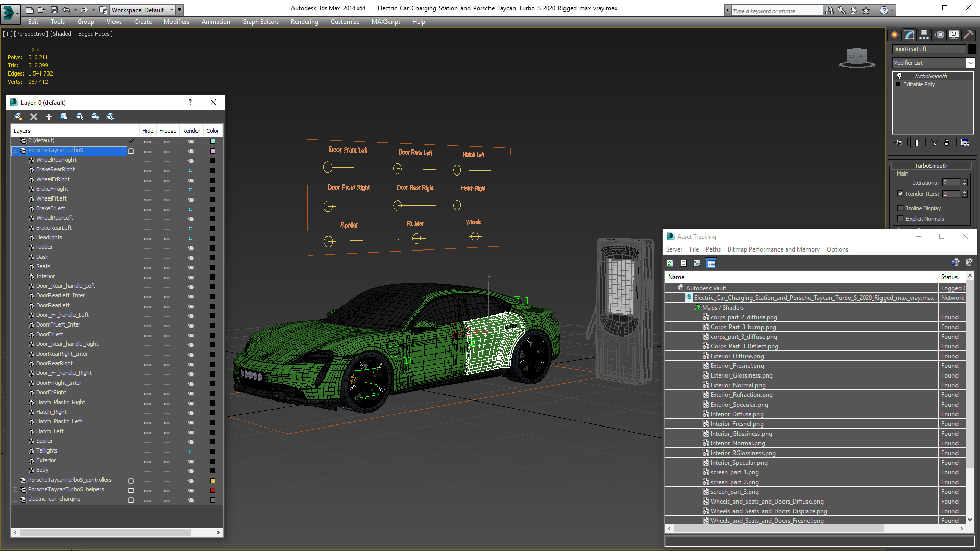Image resolution: width=980 pixels, height=551 pixels.
Task: Open the Rendering menu
Action: point(304,22)
